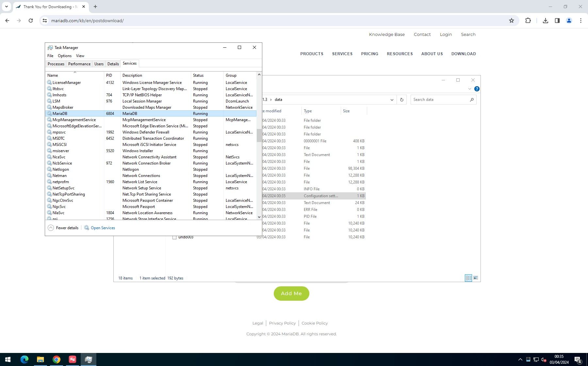Click the Netlogon service gear icon
588x366 pixels.
click(x=49, y=169)
